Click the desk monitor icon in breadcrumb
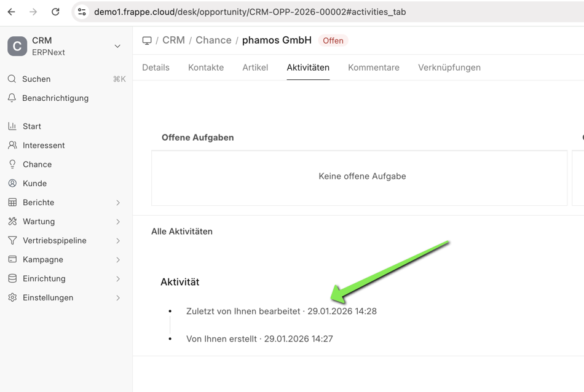The width and height of the screenshot is (584, 392). (147, 41)
